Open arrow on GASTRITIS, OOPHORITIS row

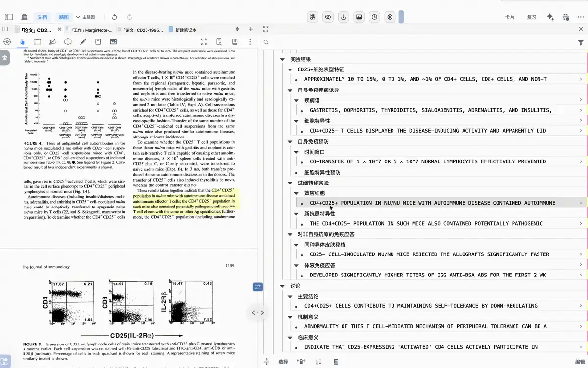[581, 110]
